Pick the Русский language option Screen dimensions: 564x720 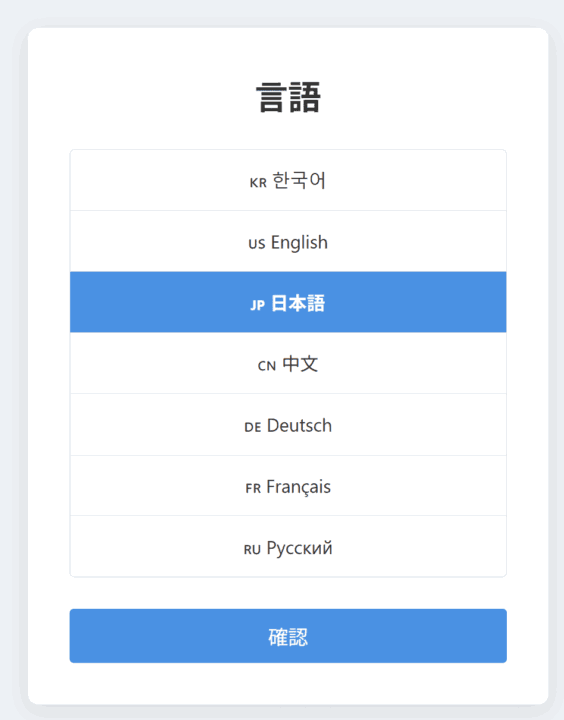[288, 546]
